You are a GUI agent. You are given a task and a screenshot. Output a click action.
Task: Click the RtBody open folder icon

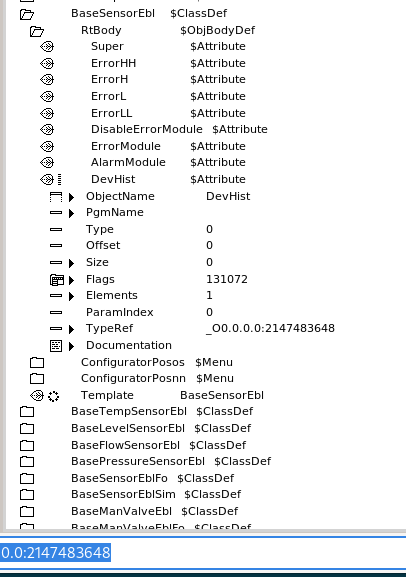click(x=37, y=31)
